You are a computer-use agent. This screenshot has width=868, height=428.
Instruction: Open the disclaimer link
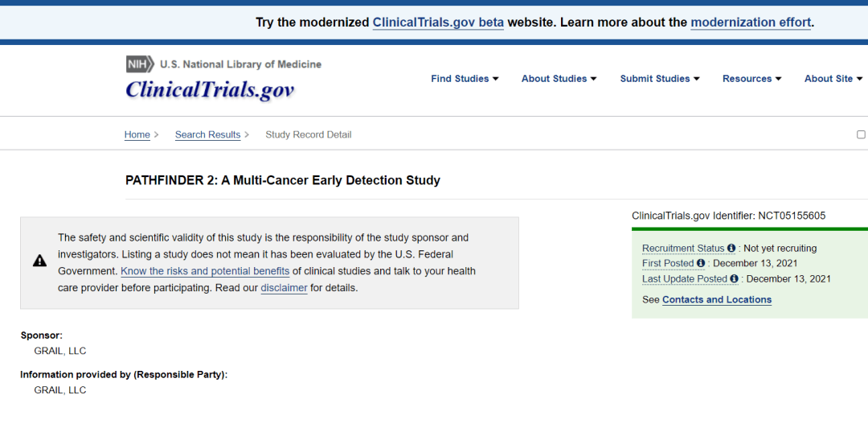[x=284, y=287]
